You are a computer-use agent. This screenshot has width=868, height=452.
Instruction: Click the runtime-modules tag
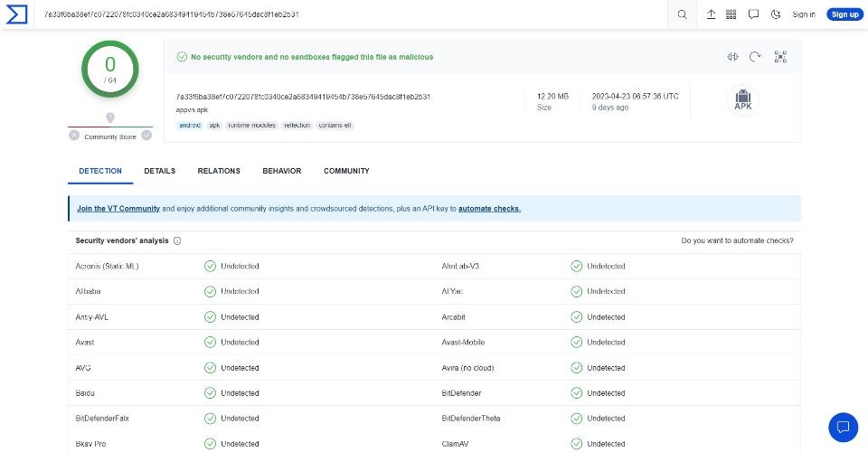[252, 125]
